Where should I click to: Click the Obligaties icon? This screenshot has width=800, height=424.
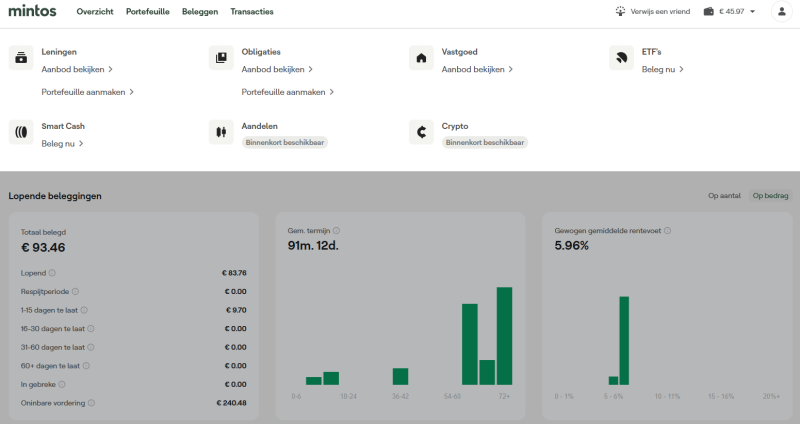click(x=221, y=59)
